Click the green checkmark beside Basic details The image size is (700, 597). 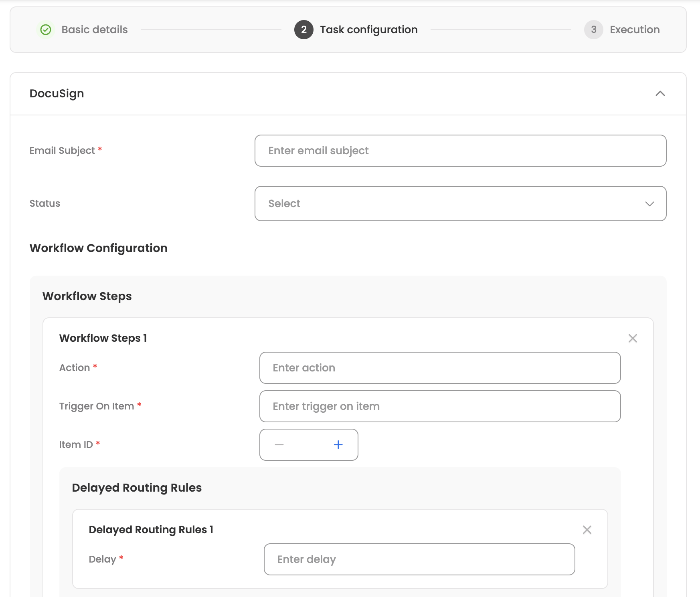pyautogui.click(x=46, y=30)
